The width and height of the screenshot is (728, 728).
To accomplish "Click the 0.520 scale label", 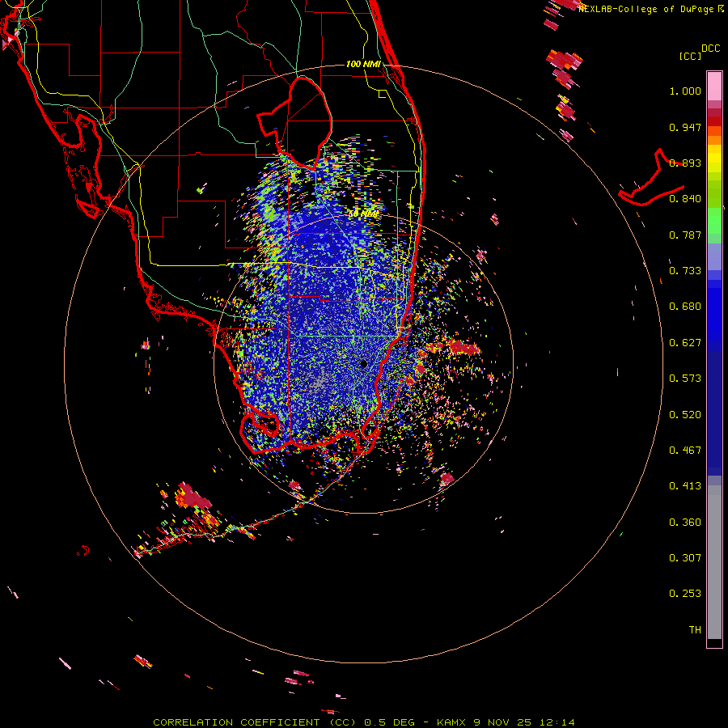I will click(685, 415).
